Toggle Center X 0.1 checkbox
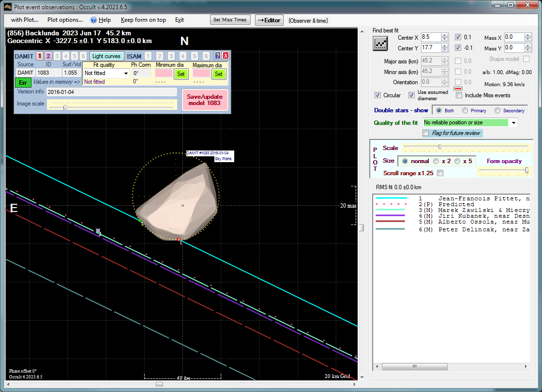This screenshot has height=392, width=542. click(458, 37)
